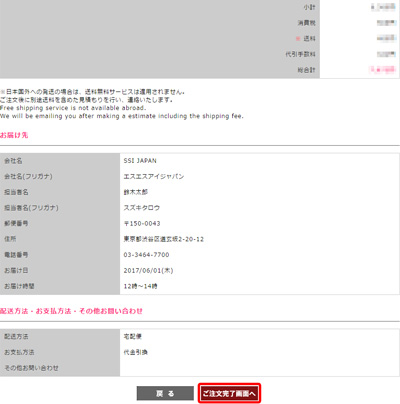Viewport: 400px width, 404px height.
Task: Click the empty その他お問い合わせ value cell
Action: (259, 368)
